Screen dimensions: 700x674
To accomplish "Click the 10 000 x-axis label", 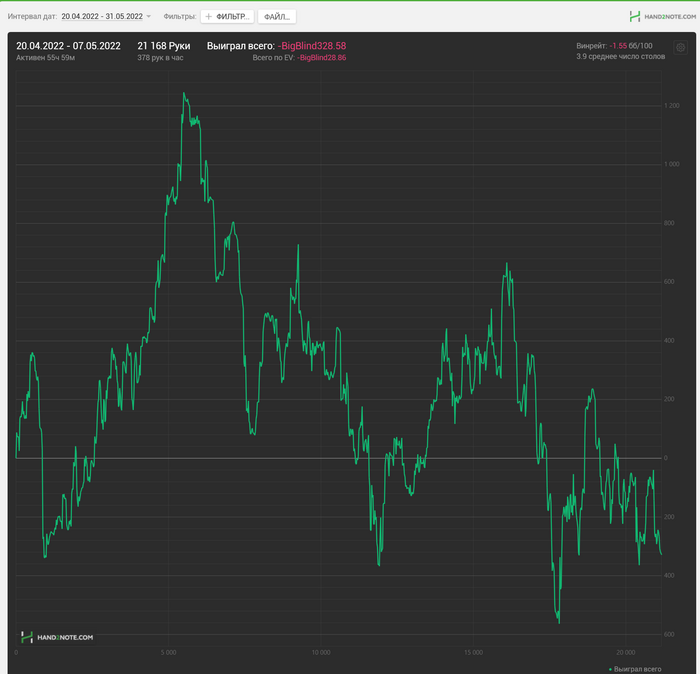I will click(x=321, y=653).
